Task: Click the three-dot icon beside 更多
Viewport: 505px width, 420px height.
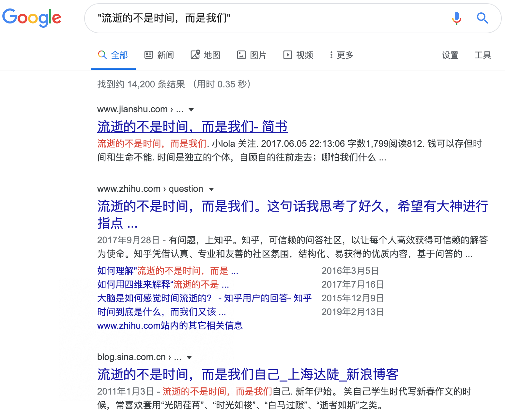Action: coord(331,55)
